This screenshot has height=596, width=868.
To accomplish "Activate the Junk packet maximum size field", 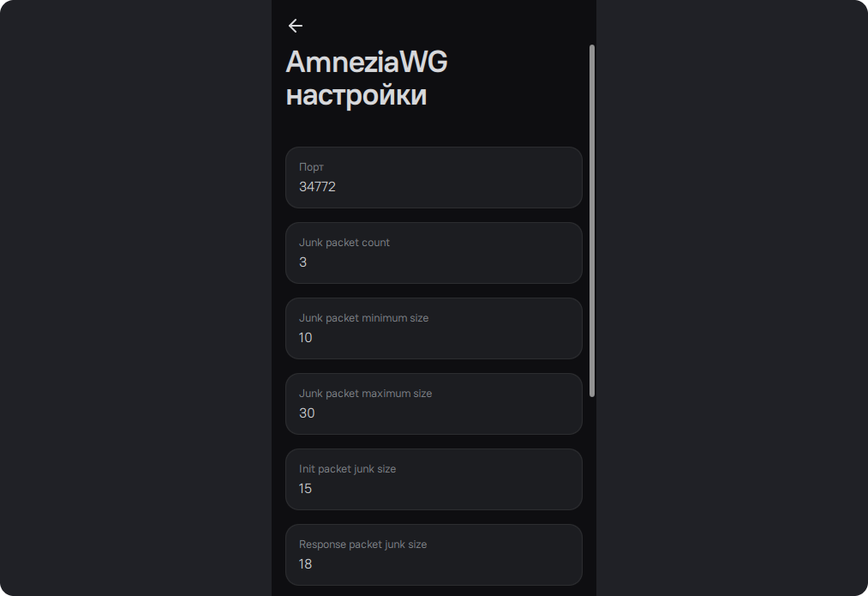I will (434, 404).
